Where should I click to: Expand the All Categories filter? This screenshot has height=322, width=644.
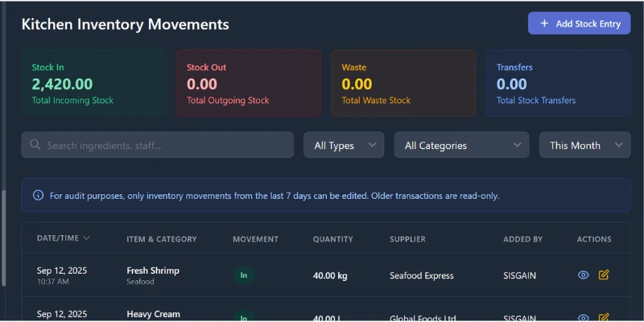pos(461,146)
